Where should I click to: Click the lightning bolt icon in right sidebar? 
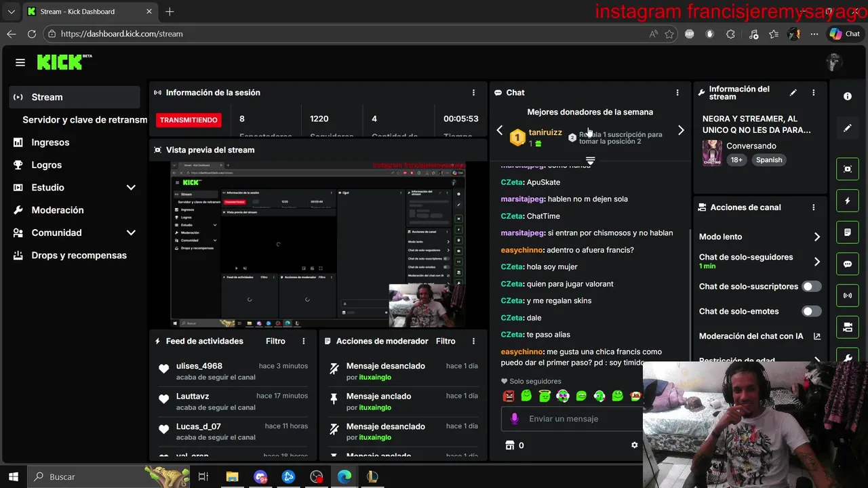coord(848,201)
